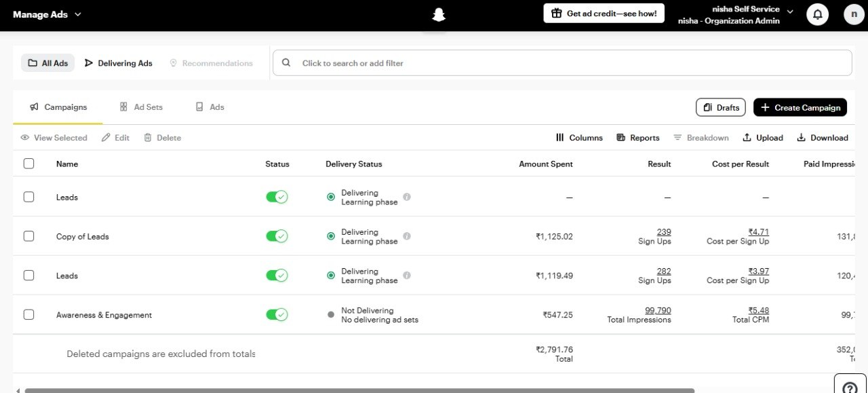
Task: Click info icon for ₹1,119.49 Leads row
Action: [407, 276]
